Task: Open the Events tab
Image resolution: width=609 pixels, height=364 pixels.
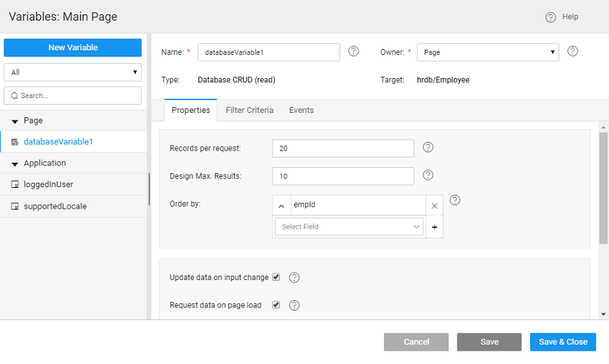Action: click(x=302, y=110)
